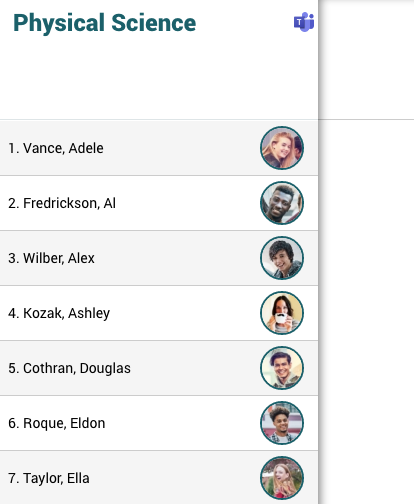Click the Physical Science class title
This screenshot has height=504, width=414.
pyautogui.click(x=105, y=23)
